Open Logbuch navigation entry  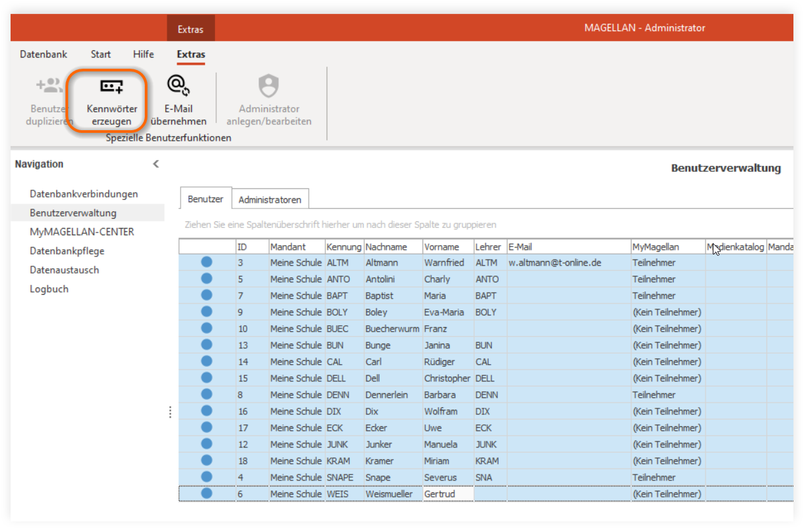[x=49, y=289]
